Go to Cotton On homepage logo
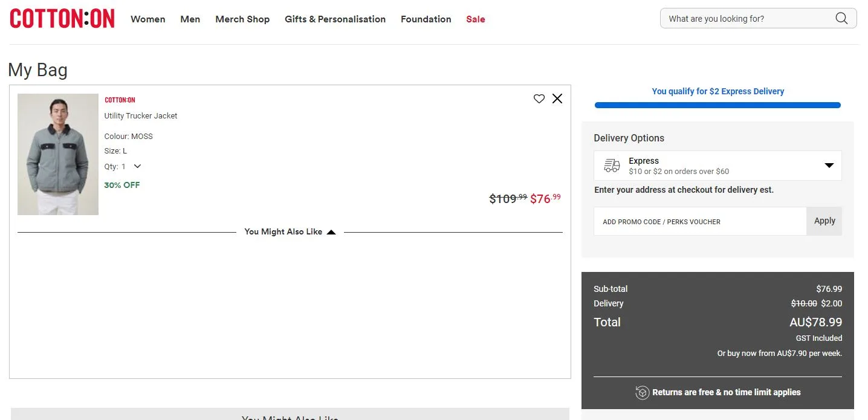The height and width of the screenshot is (420, 868). 62,19
